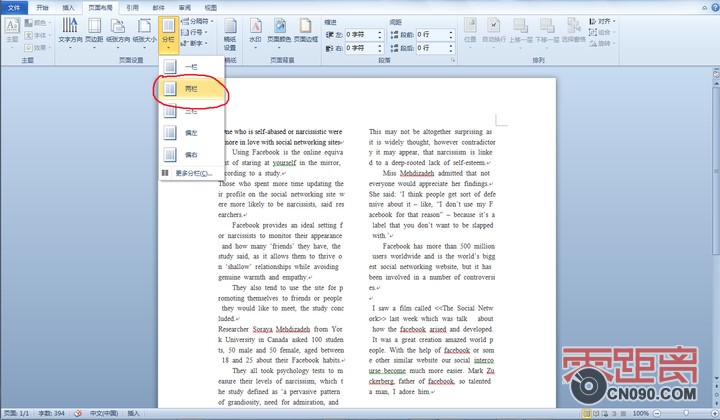
Task: Choose 两栏 (Two columns) from the menu
Action: [192, 89]
